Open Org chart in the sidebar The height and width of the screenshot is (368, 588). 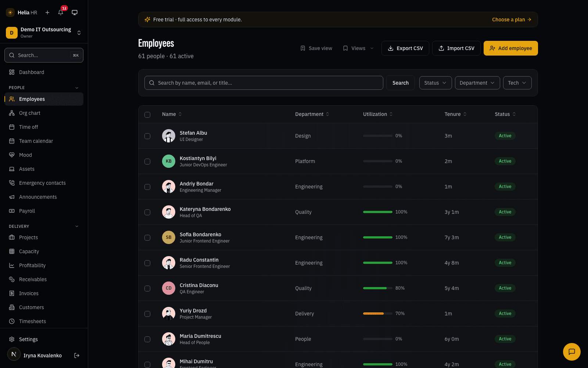point(44,113)
